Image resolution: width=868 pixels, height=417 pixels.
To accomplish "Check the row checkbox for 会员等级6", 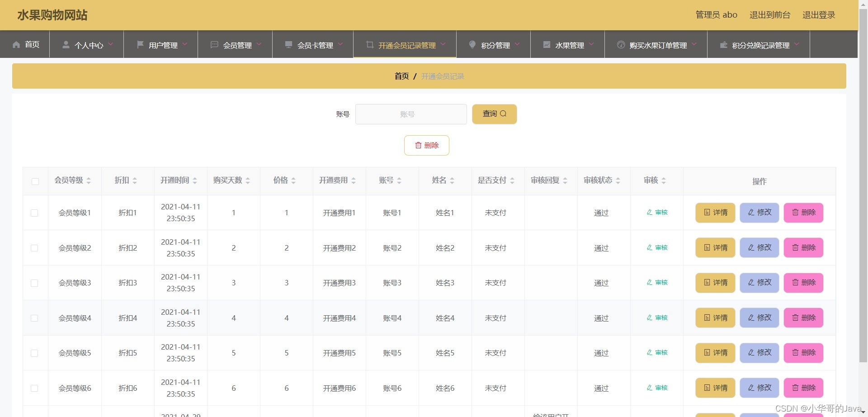I will (x=34, y=388).
